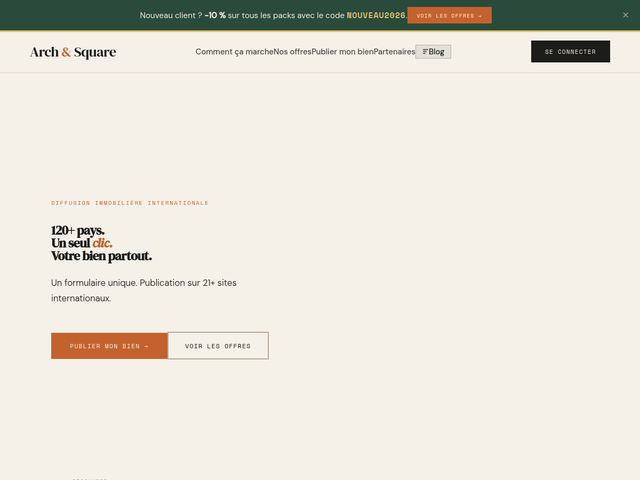The image size is (640, 480).
Task: Open the Partenaires nav link
Action: point(394,52)
